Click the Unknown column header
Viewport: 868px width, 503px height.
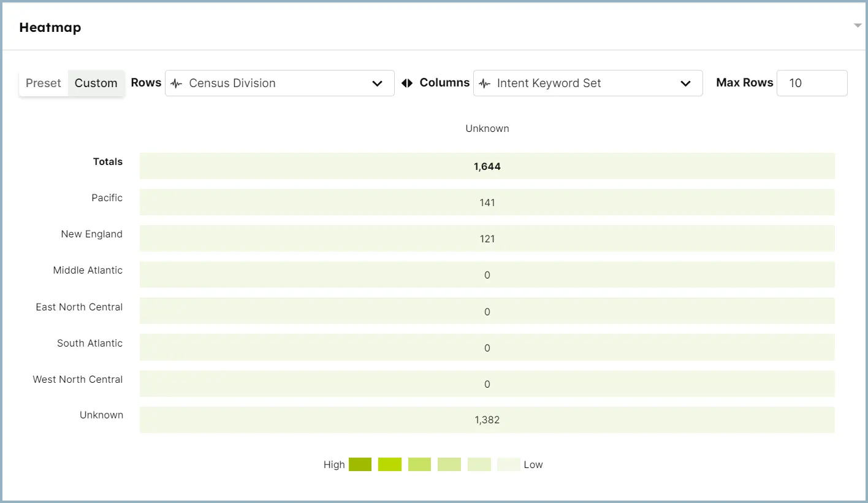tap(487, 129)
